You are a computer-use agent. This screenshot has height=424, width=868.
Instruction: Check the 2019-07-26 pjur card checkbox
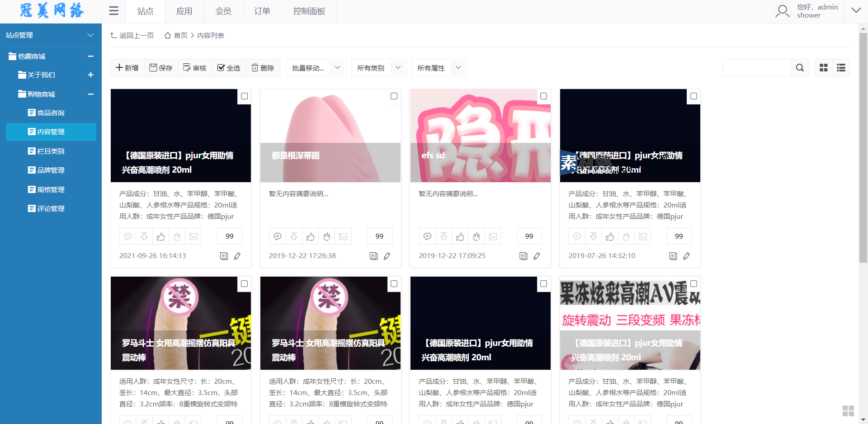693,96
